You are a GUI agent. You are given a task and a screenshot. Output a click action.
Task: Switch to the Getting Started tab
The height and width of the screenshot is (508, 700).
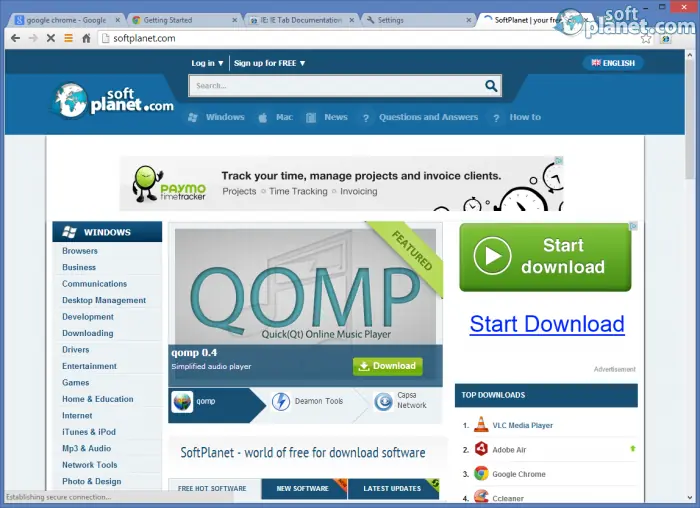click(183, 20)
